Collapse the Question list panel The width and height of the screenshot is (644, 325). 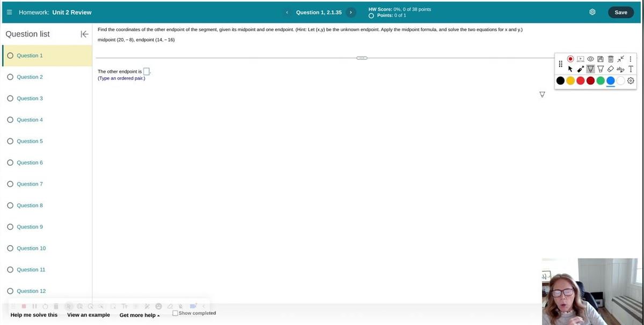tap(84, 34)
